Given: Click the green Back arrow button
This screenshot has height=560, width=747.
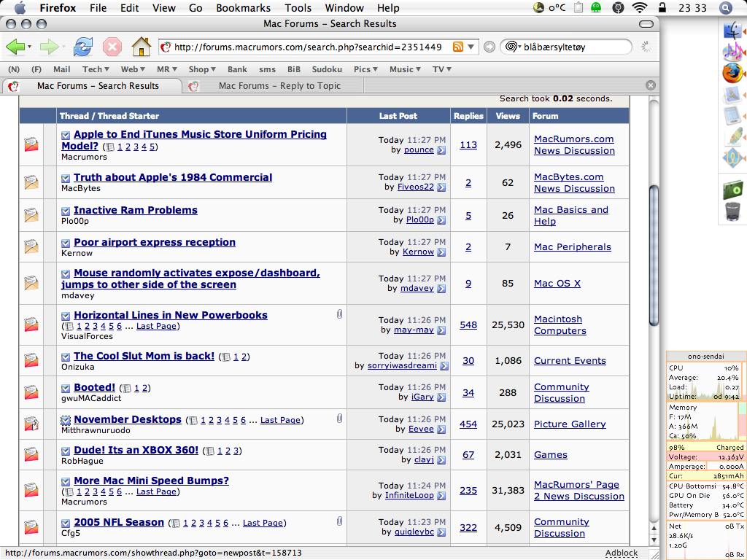Looking at the screenshot, I should point(15,47).
